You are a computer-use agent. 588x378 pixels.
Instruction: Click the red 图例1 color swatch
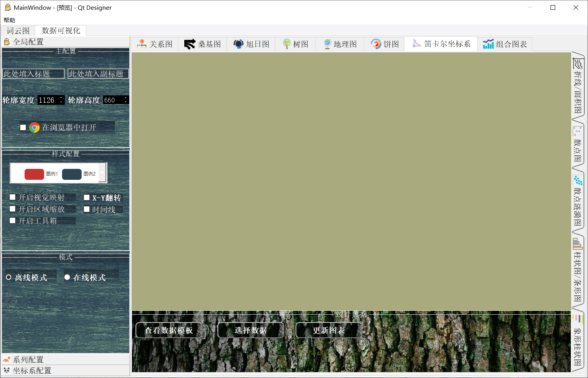tap(34, 174)
